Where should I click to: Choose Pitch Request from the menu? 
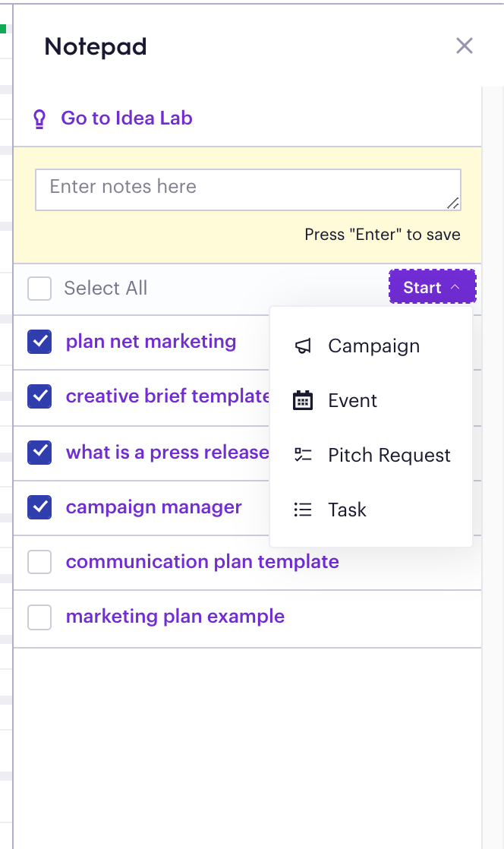coord(371,455)
